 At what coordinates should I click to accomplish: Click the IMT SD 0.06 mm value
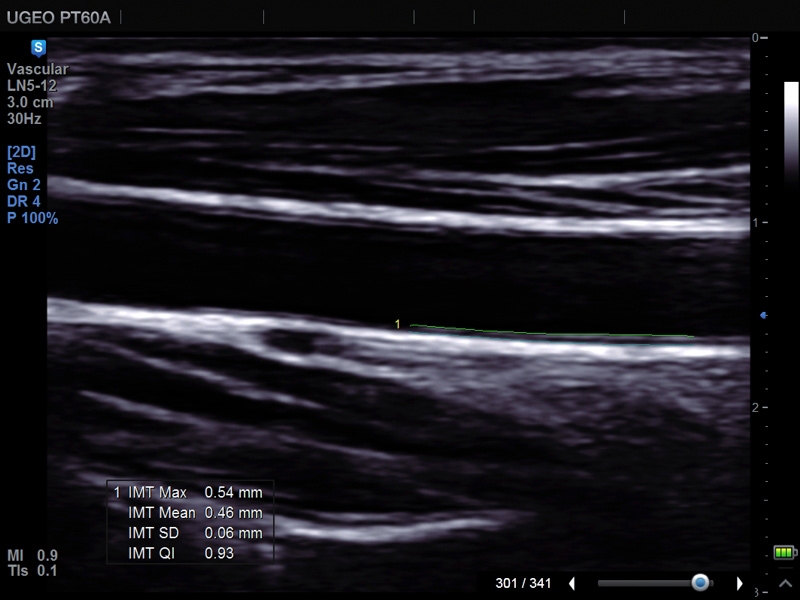233,533
